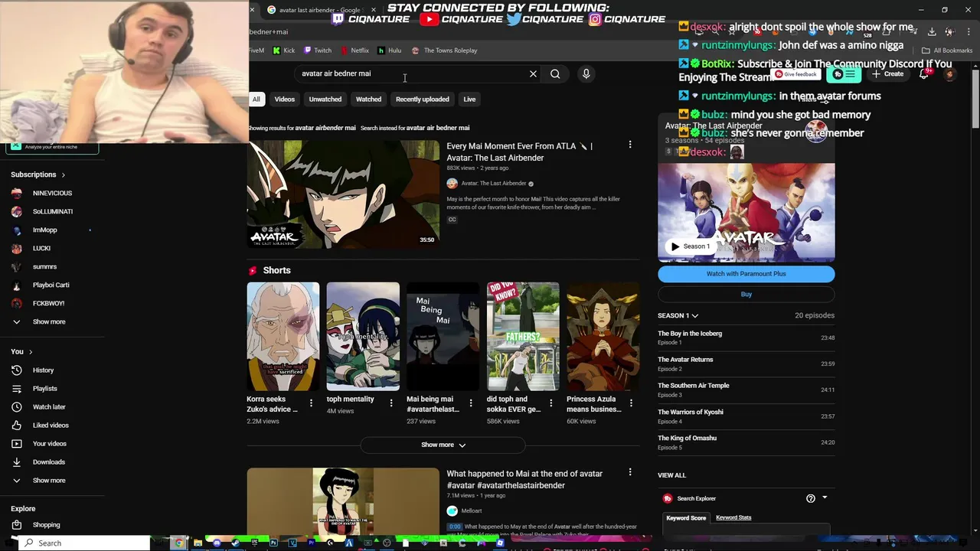Open Liked videos in the sidebar
The image size is (980, 551).
point(52,425)
